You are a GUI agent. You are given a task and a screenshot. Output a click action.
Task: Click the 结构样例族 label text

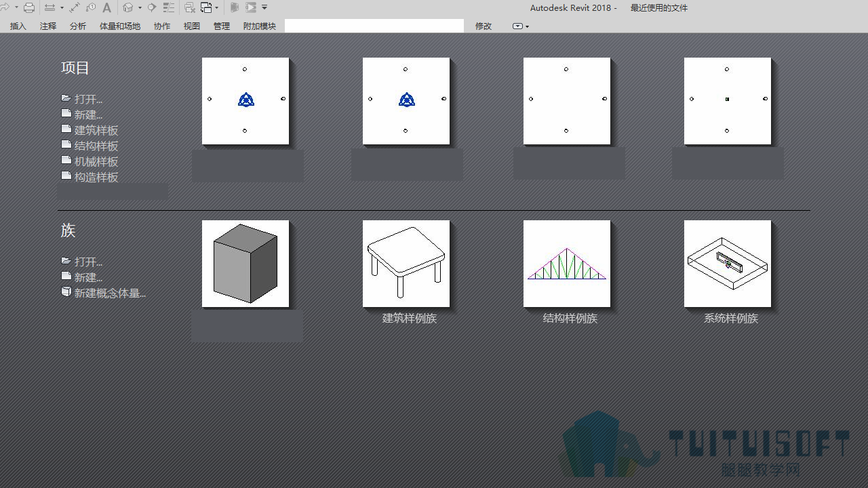570,318
